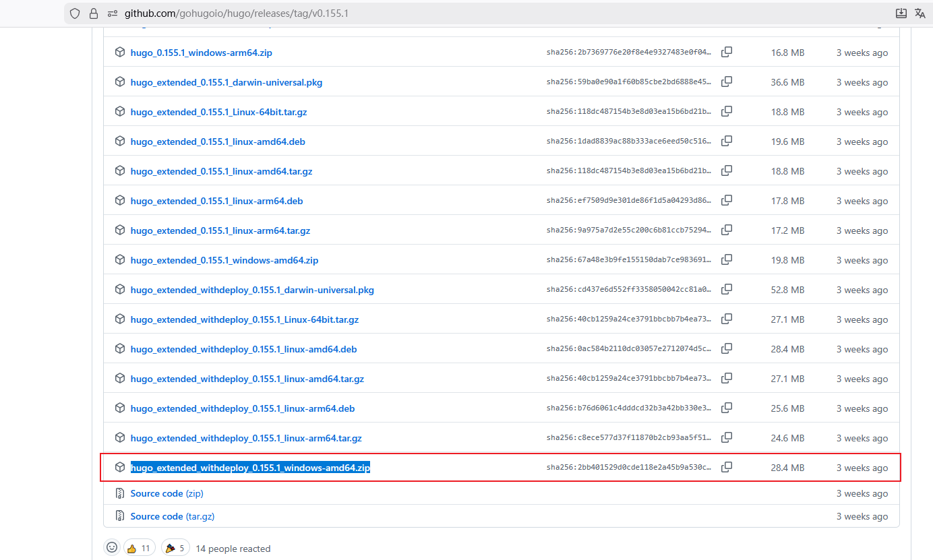Image resolution: width=933 pixels, height=560 pixels.
Task: Download hugo_extended_0.155.1_linux-amd64.deb
Action: pos(218,142)
